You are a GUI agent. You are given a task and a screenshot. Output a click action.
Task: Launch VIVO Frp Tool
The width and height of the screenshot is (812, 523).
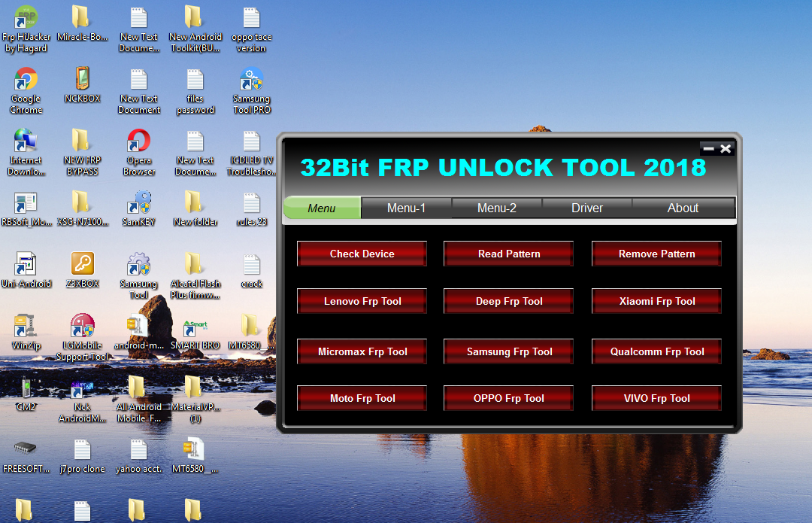656,398
